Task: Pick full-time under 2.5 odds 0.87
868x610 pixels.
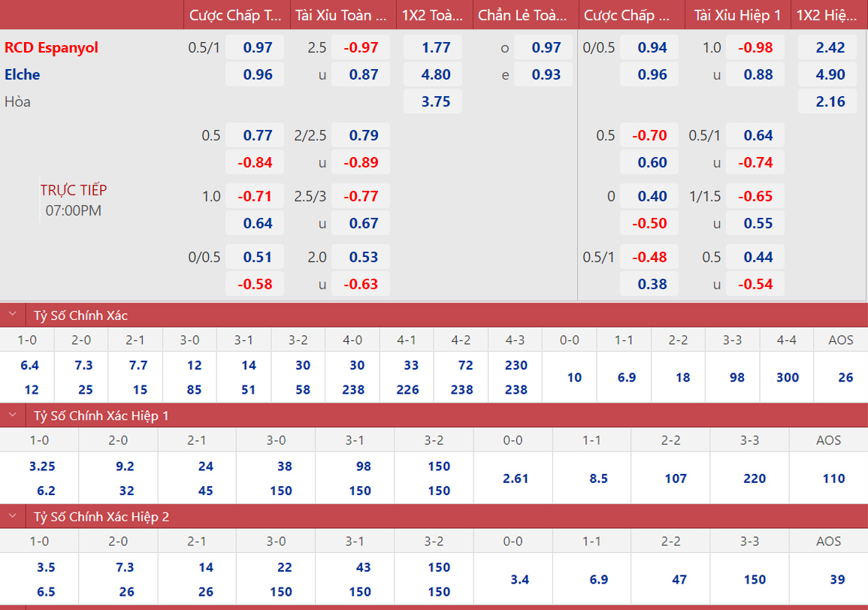Action: [361, 74]
